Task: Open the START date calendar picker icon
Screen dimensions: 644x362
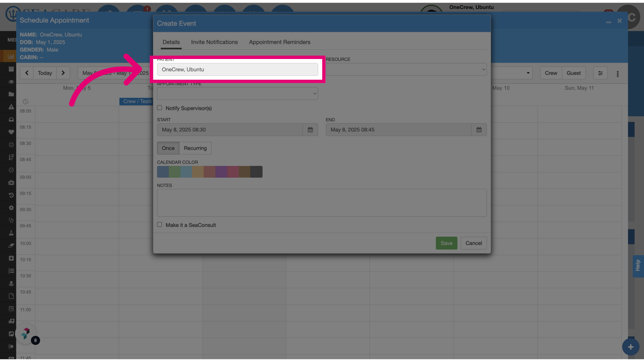Action: 310,130
